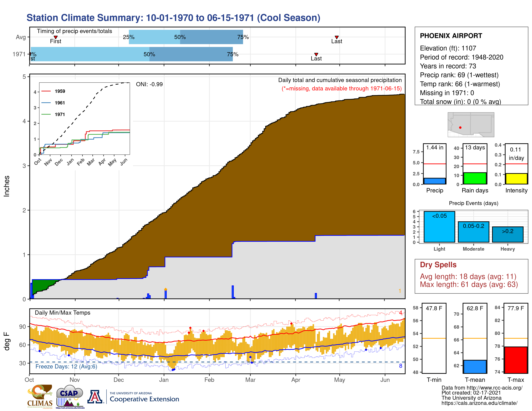Click the Avg length: 18 days text
Image resolution: width=532 pixels, height=411 pixels.
(468, 277)
